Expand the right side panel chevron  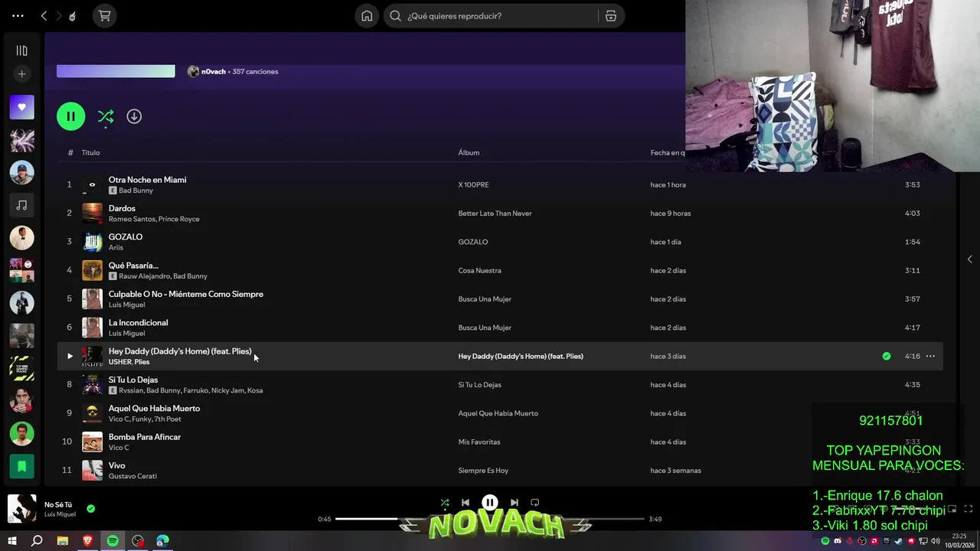click(969, 259)
